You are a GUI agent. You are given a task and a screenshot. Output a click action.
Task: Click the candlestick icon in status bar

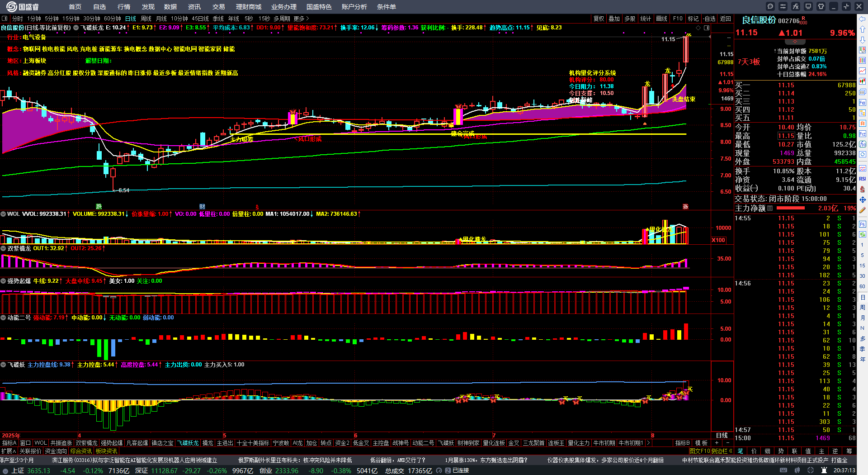point(797,470)
